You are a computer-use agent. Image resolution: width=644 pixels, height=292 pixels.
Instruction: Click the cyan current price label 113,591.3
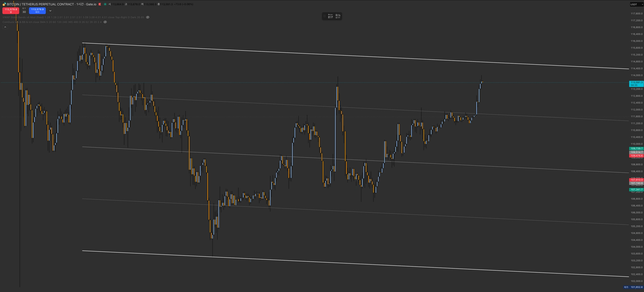[636, 82]
